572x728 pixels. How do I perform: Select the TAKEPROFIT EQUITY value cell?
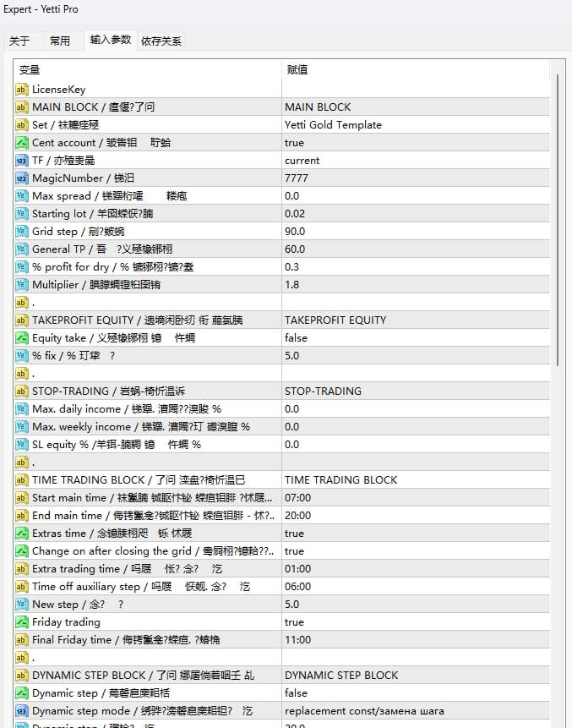click(416, 320)
